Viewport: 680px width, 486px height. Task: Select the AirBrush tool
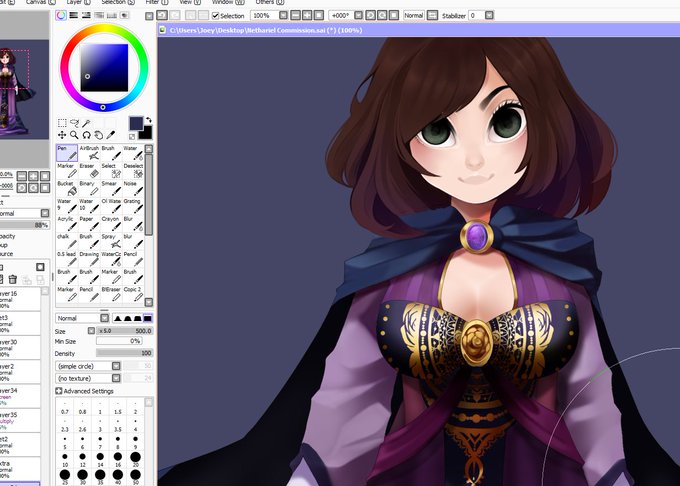(89, 153)
